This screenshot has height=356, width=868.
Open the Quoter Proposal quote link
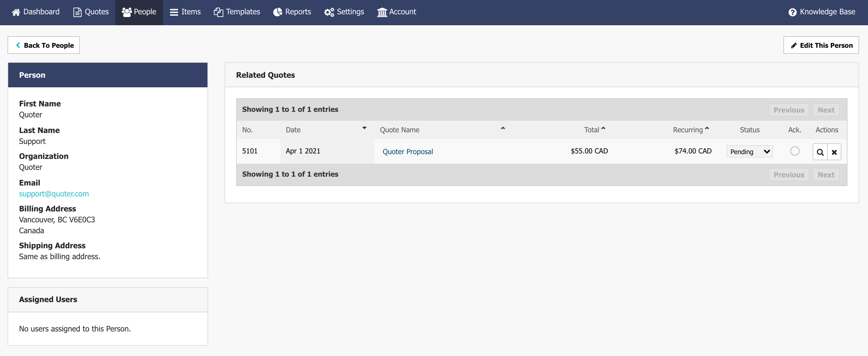click(x=408, y=152)
